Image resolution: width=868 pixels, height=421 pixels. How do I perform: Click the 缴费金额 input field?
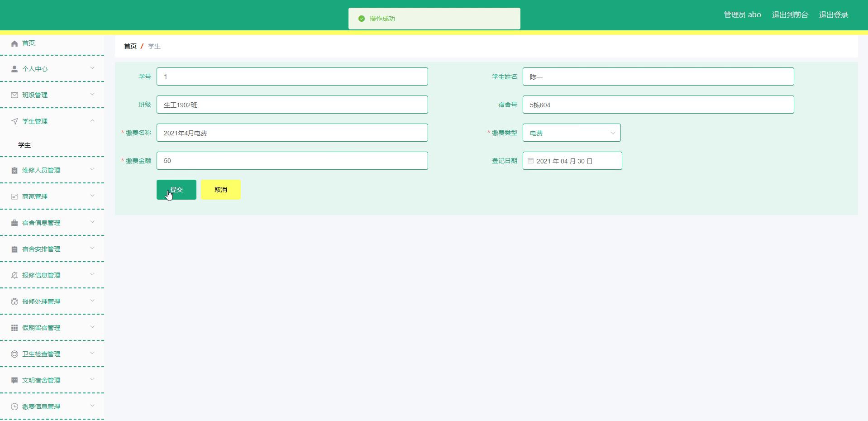tap(292, 161)
